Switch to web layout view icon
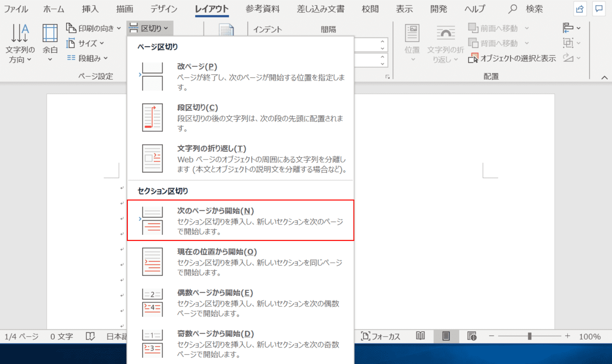Screen dimensions: 612x364 click(x=472, y=336)
